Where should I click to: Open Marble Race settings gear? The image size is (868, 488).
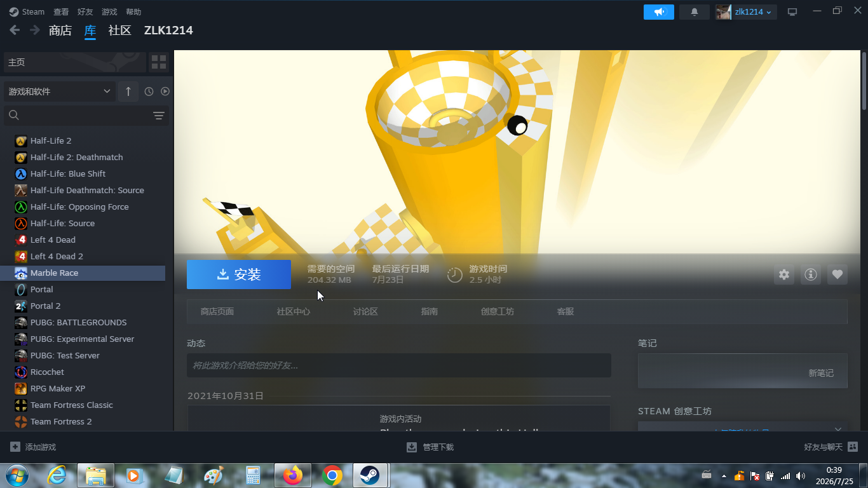[x=784, y=274]
